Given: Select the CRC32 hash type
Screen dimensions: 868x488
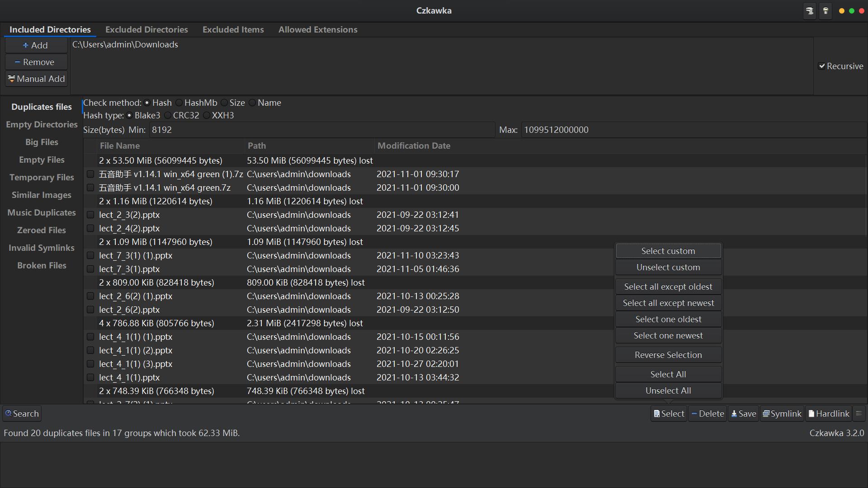Looking at the screenshot, I should click(x=168, y=115).
